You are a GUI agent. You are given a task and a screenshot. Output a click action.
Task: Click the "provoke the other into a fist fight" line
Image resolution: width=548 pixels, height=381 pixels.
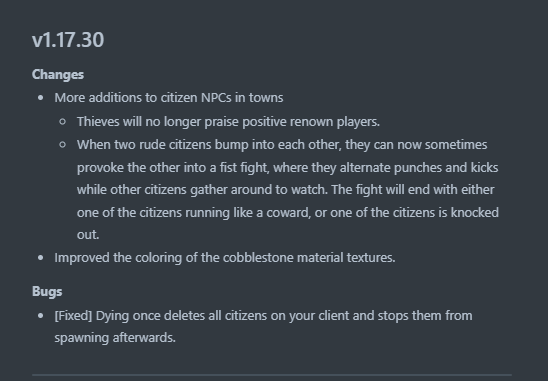(288, 167)
